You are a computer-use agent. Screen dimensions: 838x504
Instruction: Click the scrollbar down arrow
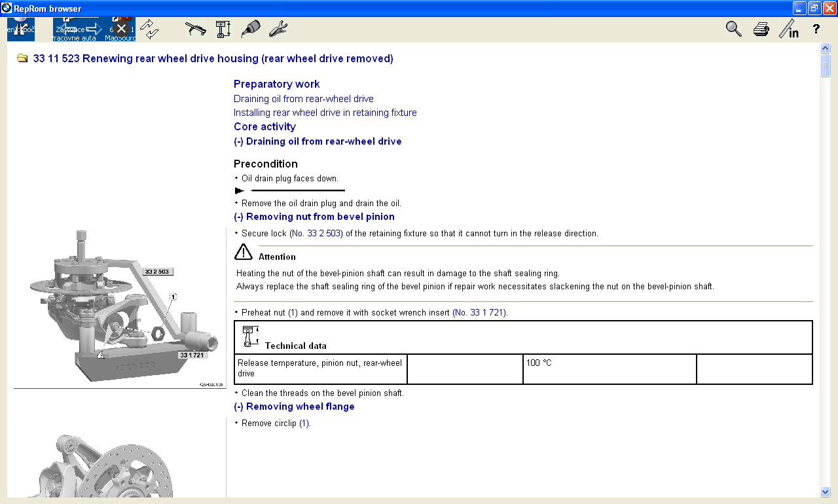click(825, 492)
